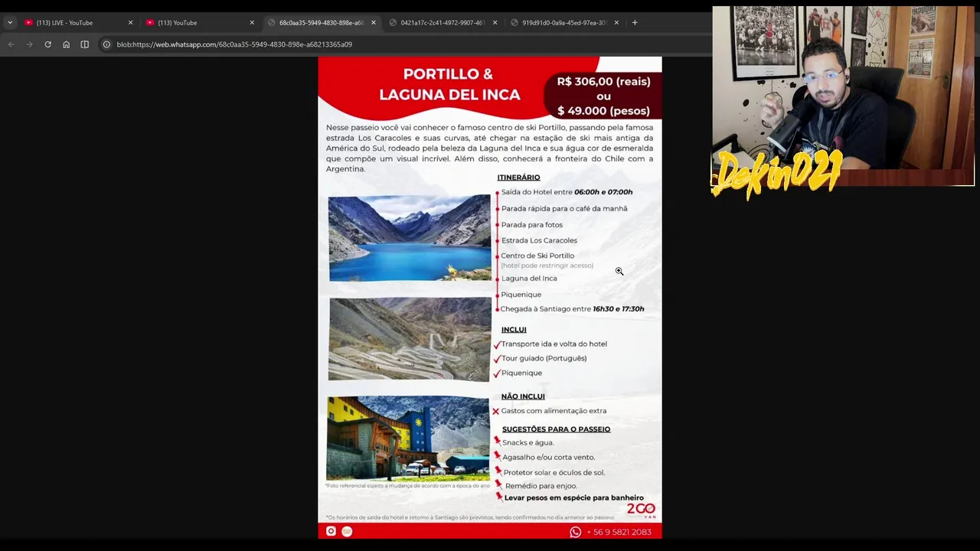
Task: Click 'Gastos com alimentação extra' line
Action: click(x=554, y=411)
